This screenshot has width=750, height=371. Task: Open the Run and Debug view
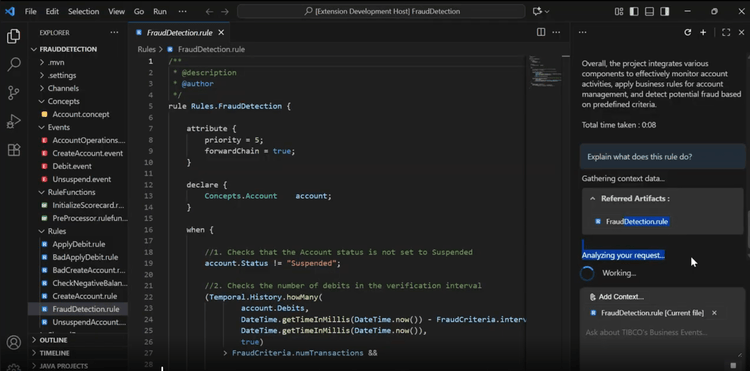pyautogui.click(x=13, y=121)
